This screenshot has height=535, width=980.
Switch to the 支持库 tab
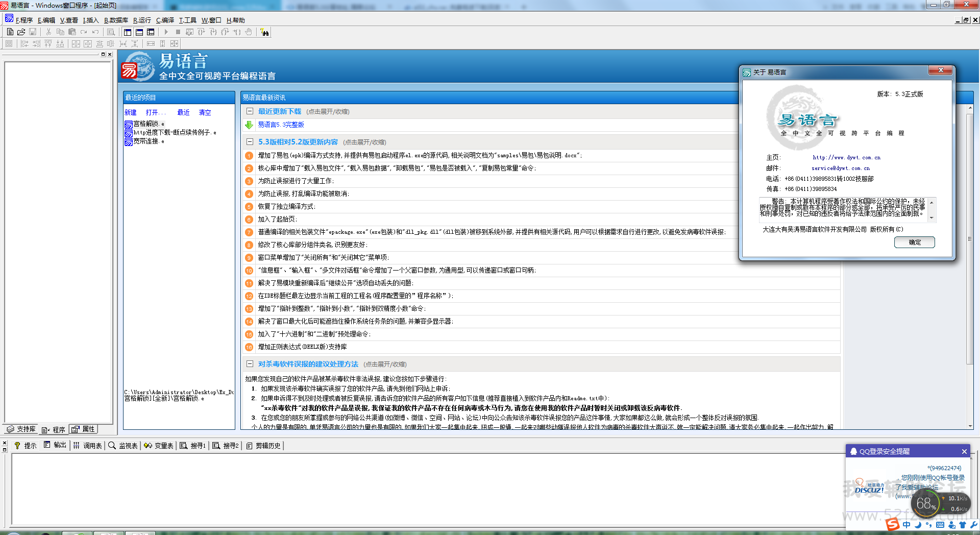click(x=21, y=429)
